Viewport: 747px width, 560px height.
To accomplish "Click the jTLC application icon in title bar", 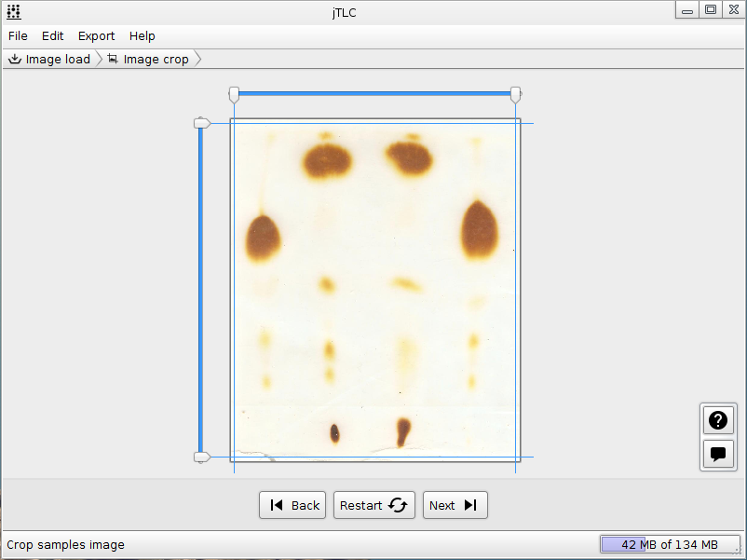I will coord(14,12).
